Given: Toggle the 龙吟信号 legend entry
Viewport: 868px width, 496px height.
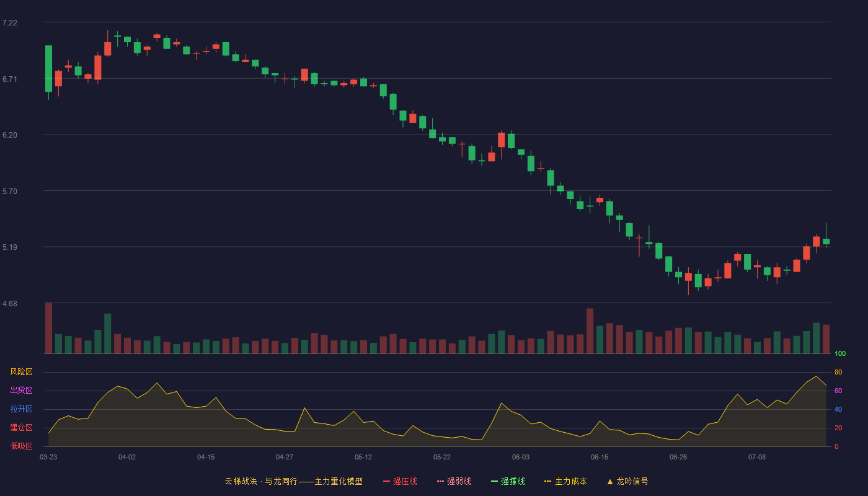Looking at the screenshot, I should pyautogui.click(x=627, y=481).
